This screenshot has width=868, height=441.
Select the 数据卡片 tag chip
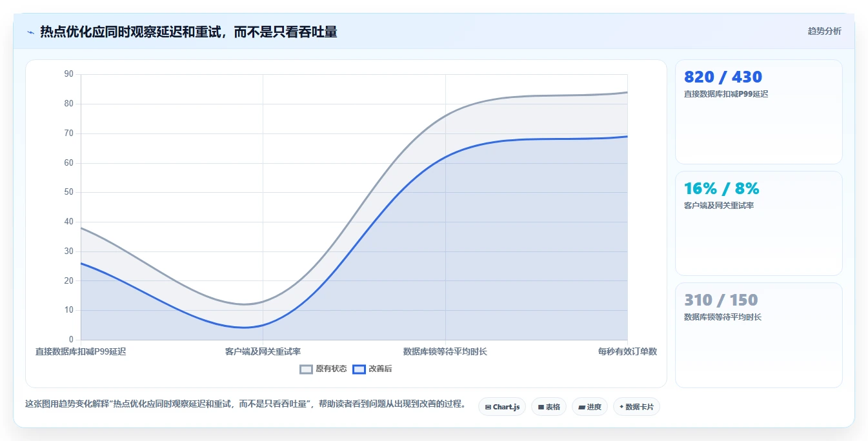636,407
